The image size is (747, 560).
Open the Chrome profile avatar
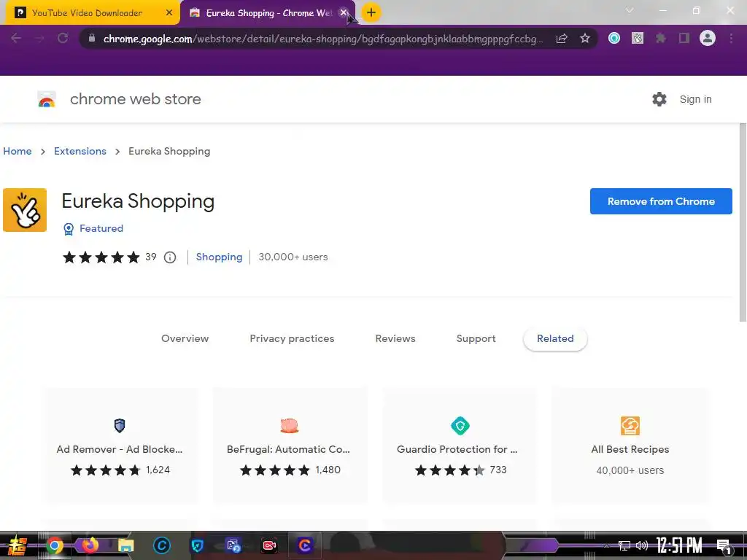point(708,38)
